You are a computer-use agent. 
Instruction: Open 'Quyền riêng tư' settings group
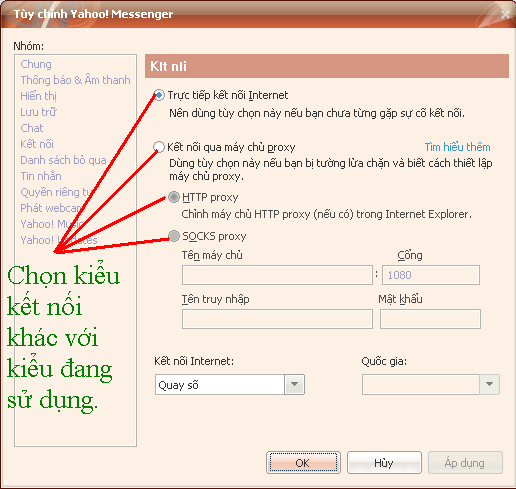56,192
